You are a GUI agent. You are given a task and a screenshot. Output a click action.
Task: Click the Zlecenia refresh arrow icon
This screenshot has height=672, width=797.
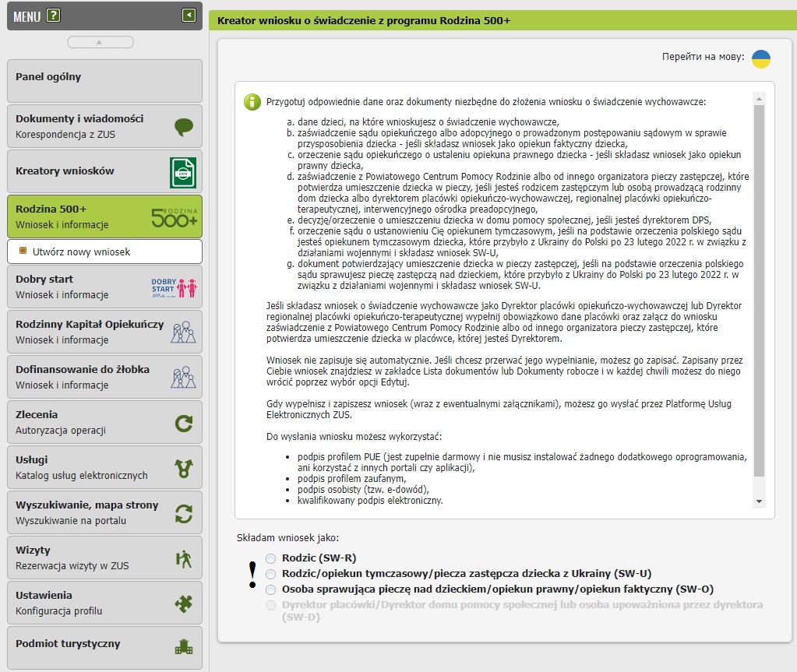pyautogui.click(x=183, y=423)
